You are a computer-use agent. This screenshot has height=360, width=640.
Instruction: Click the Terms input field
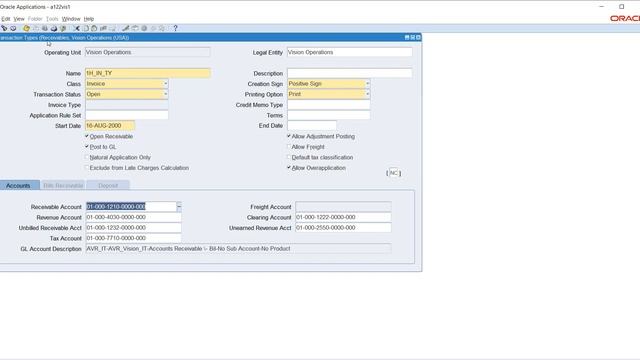click(x=329, y=115)
